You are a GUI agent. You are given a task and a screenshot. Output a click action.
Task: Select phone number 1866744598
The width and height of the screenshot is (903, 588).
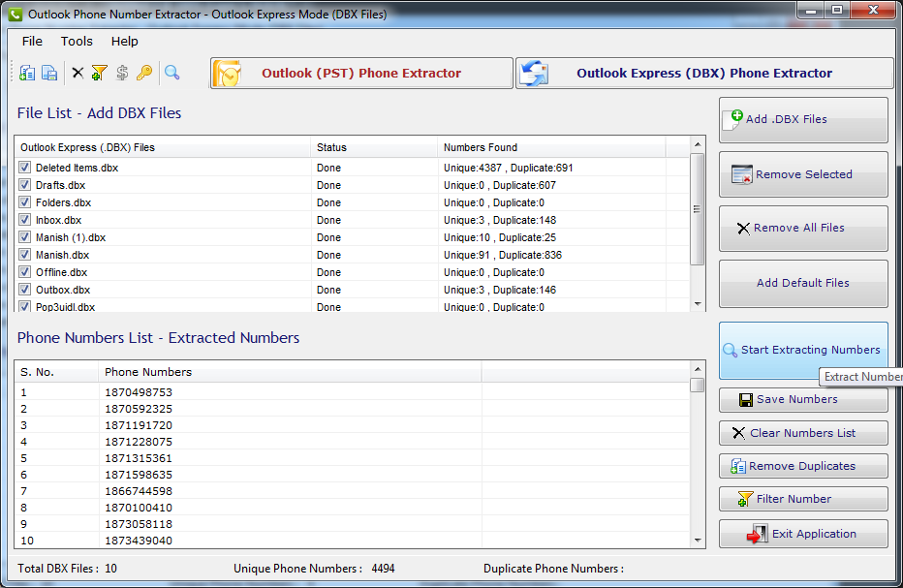(x=139, y=491)
